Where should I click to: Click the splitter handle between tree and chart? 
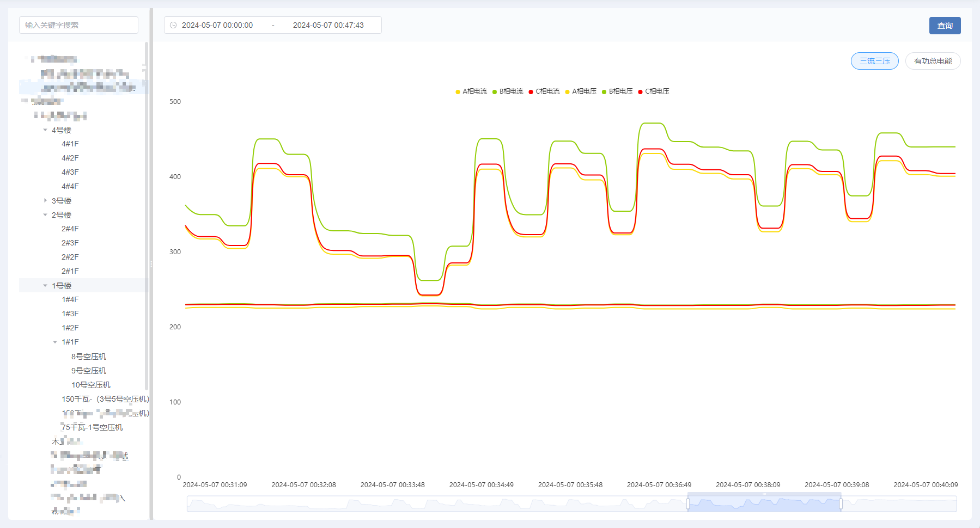(x=151, y=264)
